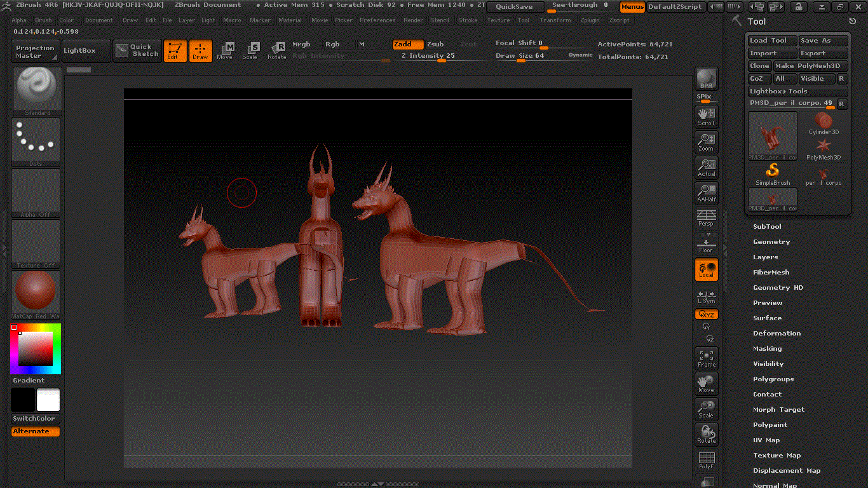Select the Move transform tool
This screenshot has width=868, height=488.
225,51
